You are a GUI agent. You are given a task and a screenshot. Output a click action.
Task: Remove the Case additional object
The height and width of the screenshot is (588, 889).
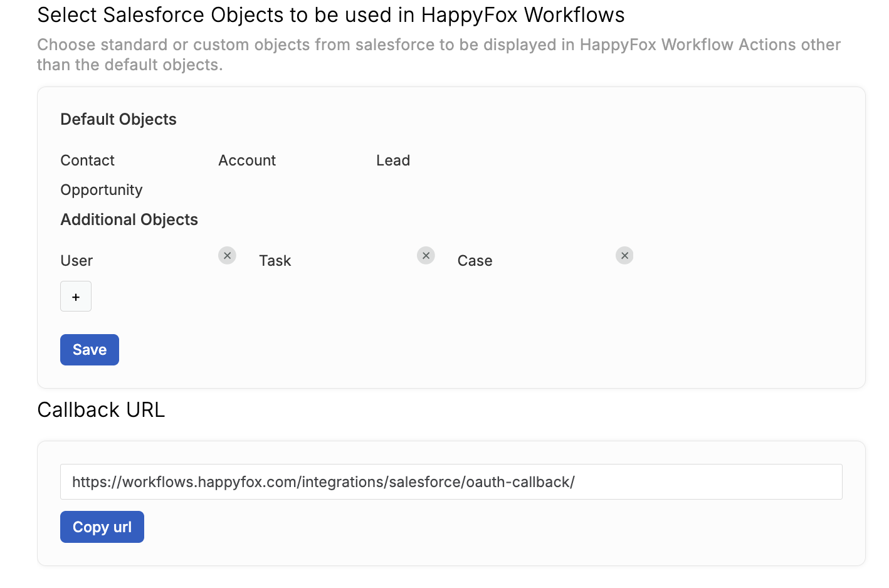point(624,255)
